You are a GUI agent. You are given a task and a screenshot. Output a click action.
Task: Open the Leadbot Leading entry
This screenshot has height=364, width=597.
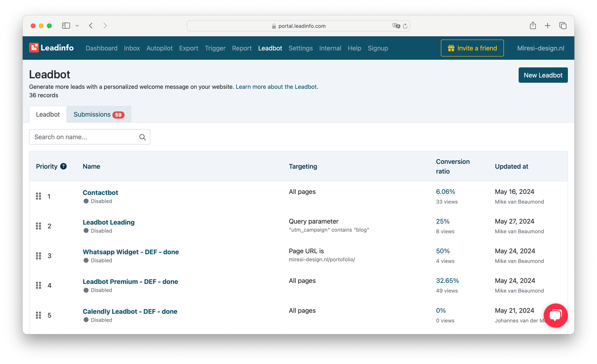click(x=108, y=222)
